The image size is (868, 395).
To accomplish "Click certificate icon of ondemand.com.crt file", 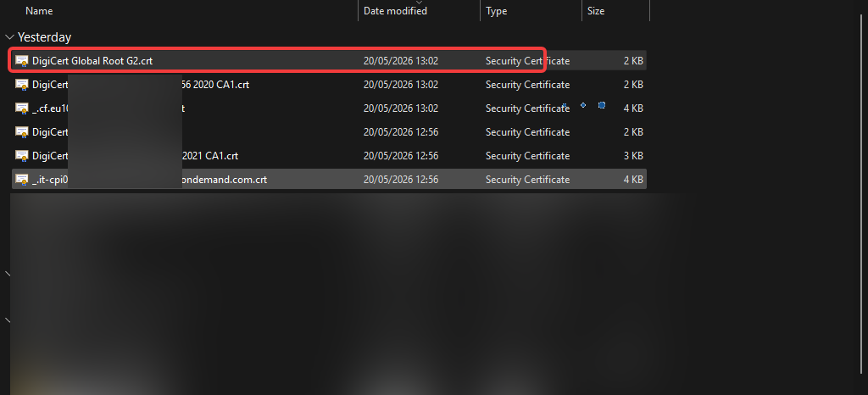I will click(x=21, y=180).
